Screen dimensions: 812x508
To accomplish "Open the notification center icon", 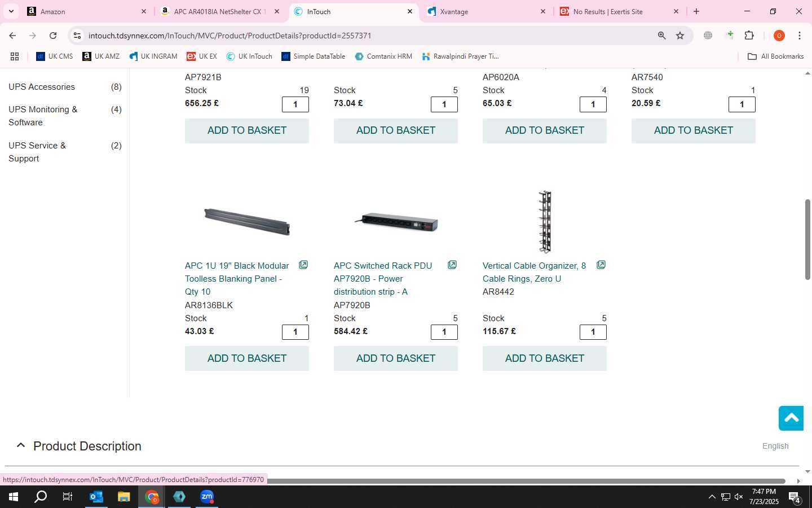I will [795, 497].
